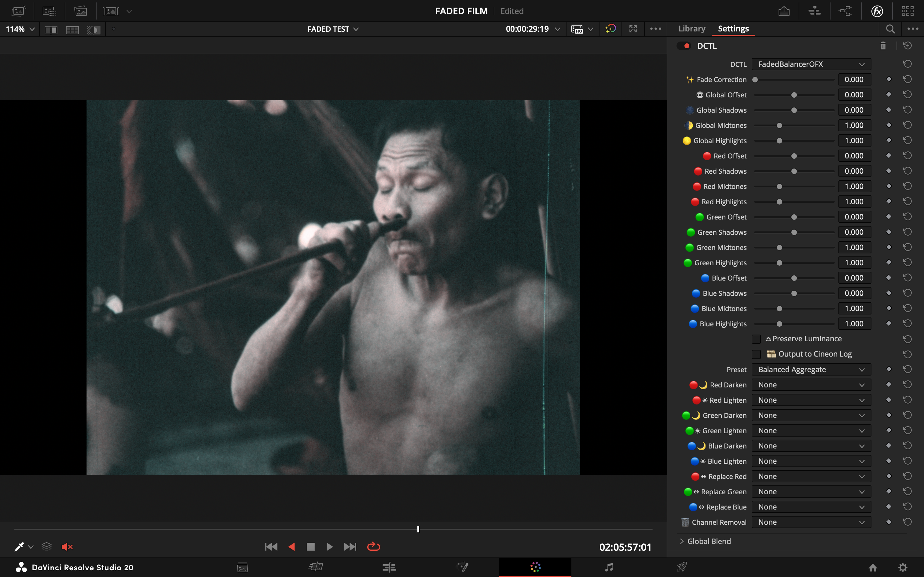This screenshot has width=924, height=577.
Task: Click the Global Offset value field
Action: (854, 95)
